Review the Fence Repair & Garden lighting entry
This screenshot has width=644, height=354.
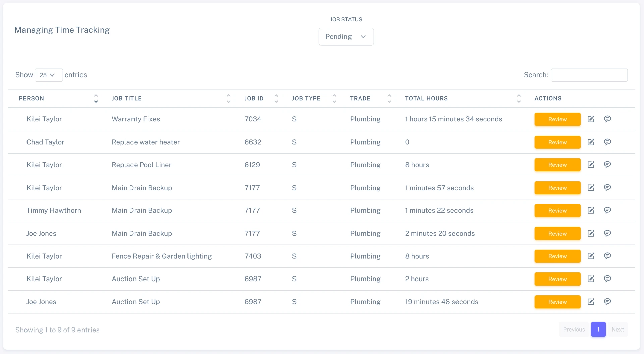[557, 256]
